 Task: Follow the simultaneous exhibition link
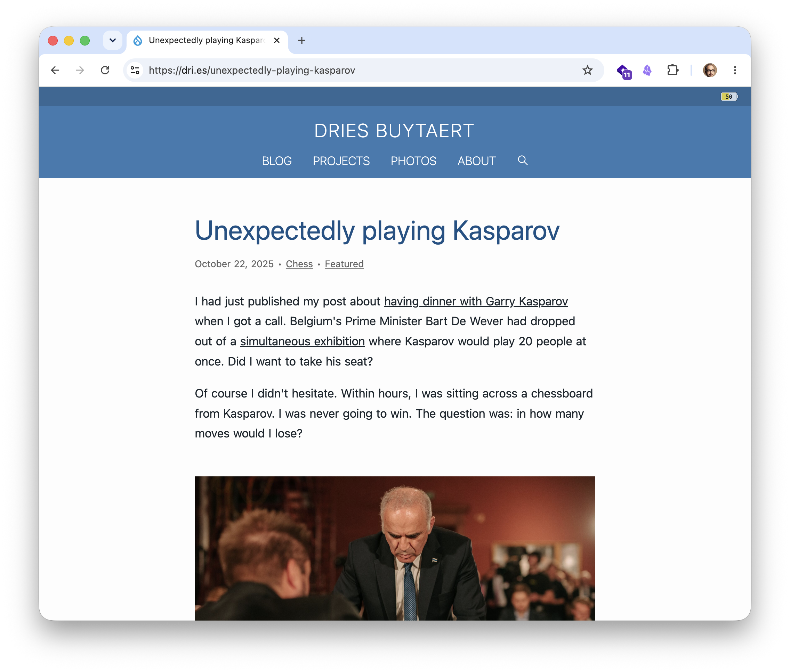tap(303, 341)
